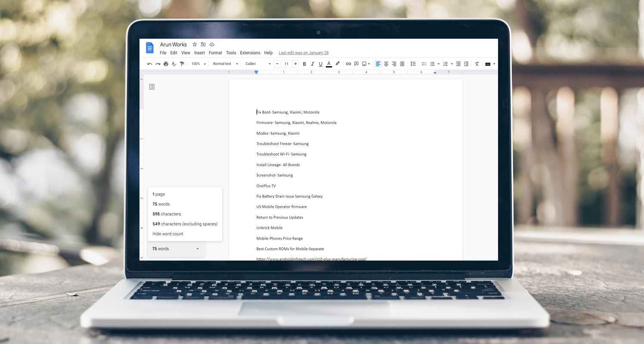Toggle Bold formatting
This screenshot has height=344, width=644.
click(304, 64)
